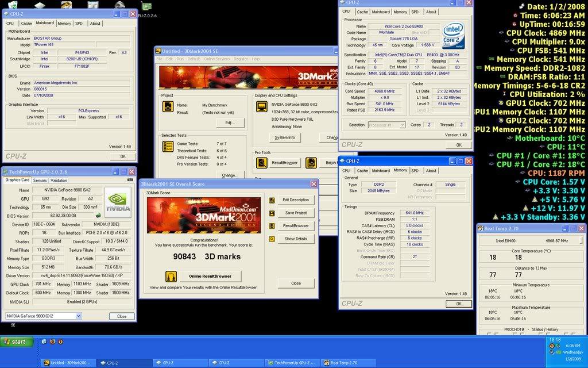Click the GPU Name field in GPU-Z
The width and height of the screenshot is (588, 368).
click(67, 190)
